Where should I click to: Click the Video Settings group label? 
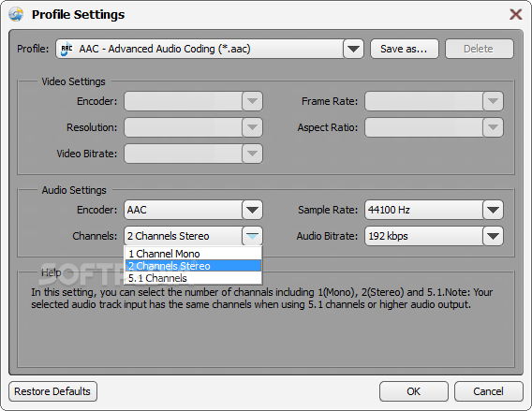click(73, 81)
